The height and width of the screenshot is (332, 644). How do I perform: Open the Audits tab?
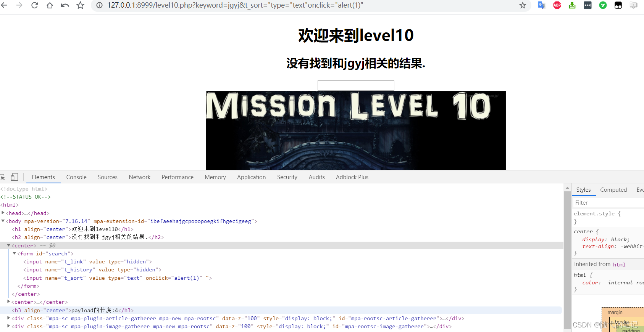tap(317, 177)
